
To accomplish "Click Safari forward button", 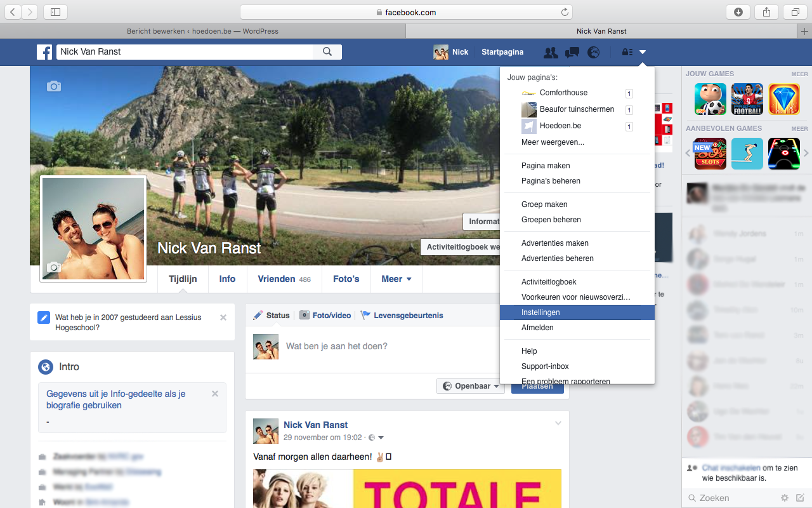I will click(x=29, y=12).
